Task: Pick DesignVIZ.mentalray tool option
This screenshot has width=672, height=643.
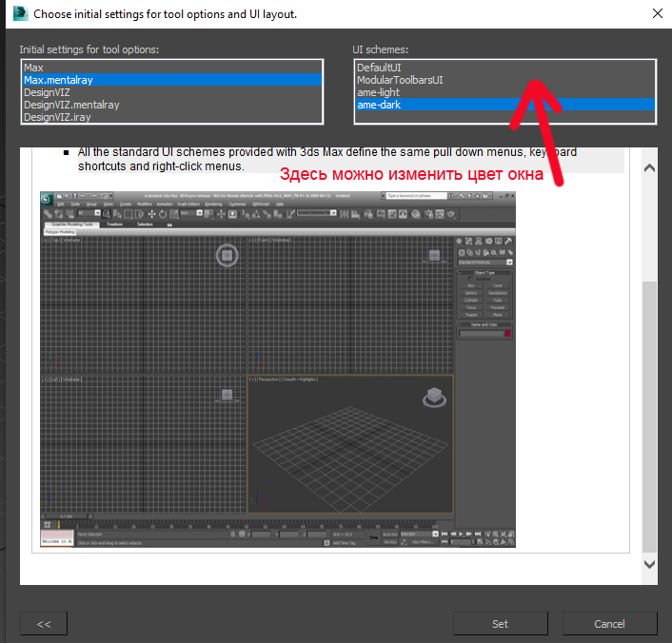Action: [x=172, y=105]
